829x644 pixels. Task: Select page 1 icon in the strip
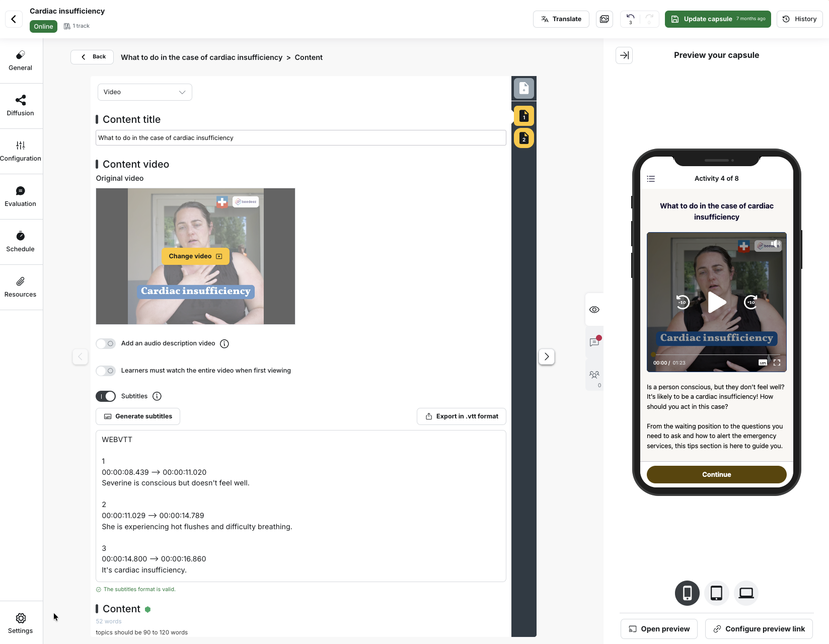pyautogui.click(x=524, y=116)
